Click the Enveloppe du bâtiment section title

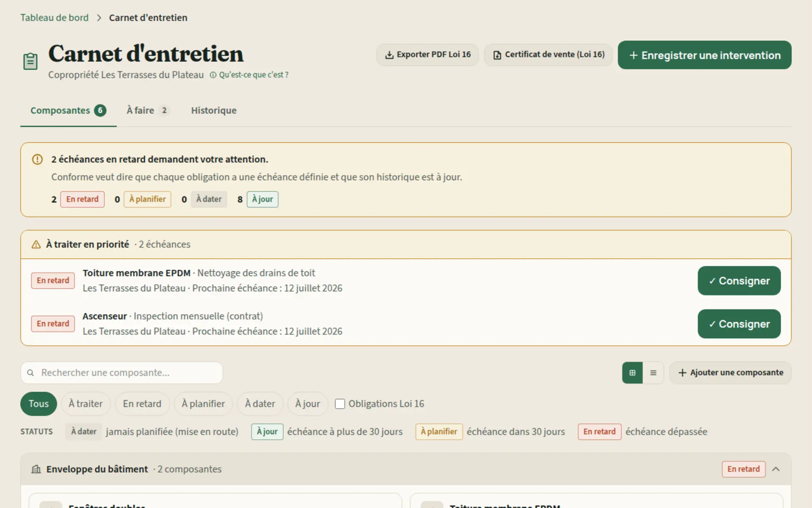pyautogui.click(x=97, y=469)
